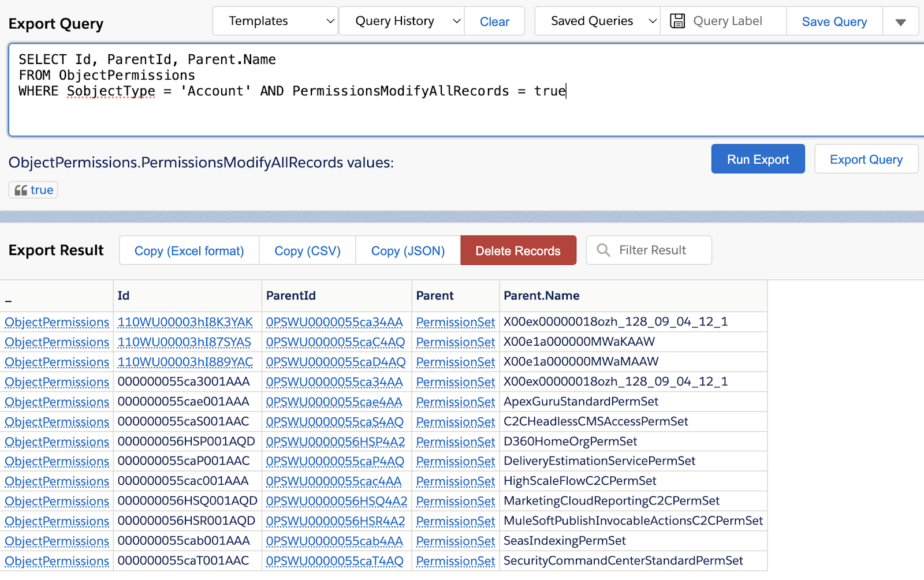Screen dimensions: 924x580
Task: Click Run Export to execute the query
Action: click(758, 159)
